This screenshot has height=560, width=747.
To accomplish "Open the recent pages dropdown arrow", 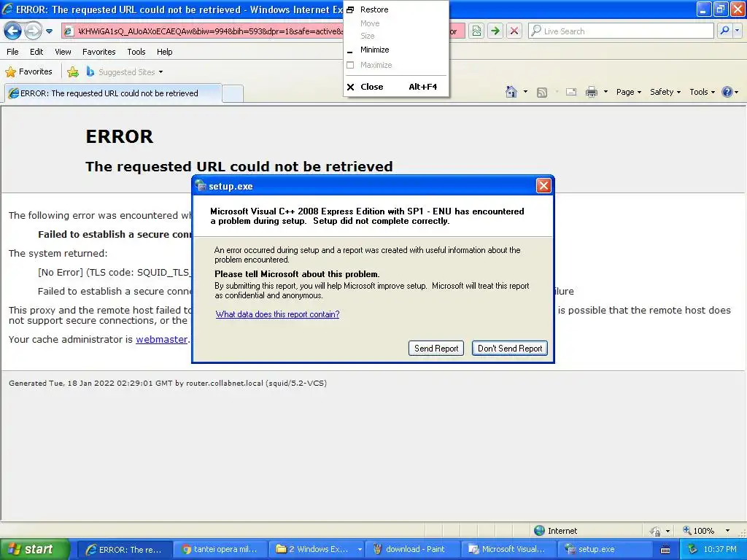I will pos(49,31).
